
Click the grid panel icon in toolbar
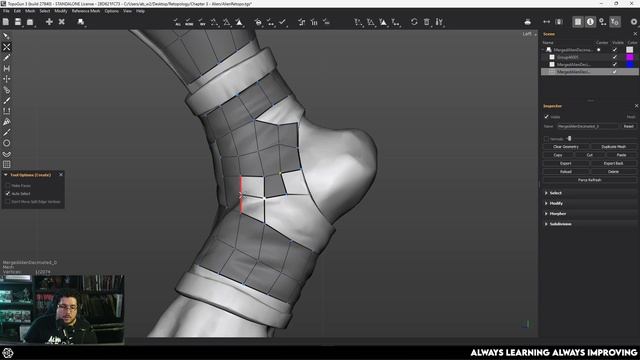(x=578, y=22)
